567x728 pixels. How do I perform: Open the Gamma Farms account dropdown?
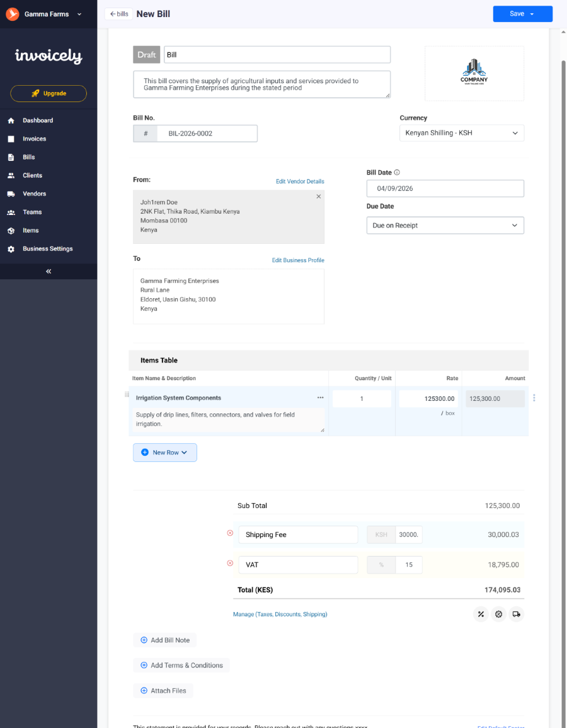79,14
